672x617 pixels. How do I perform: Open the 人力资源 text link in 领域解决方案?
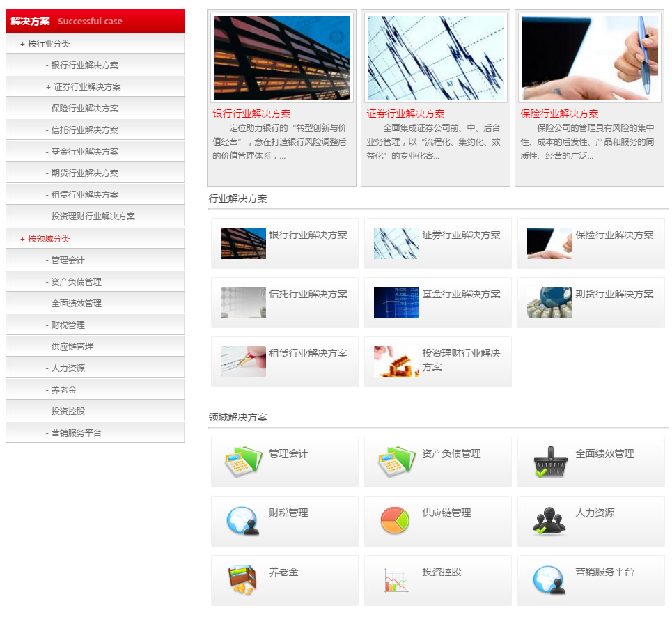coord(595,513)
